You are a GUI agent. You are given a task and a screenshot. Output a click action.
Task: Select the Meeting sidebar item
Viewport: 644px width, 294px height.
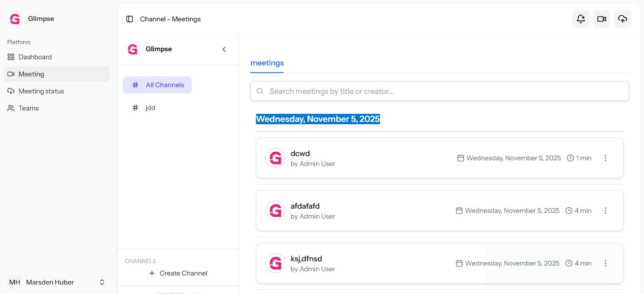(x=31, y=74)
